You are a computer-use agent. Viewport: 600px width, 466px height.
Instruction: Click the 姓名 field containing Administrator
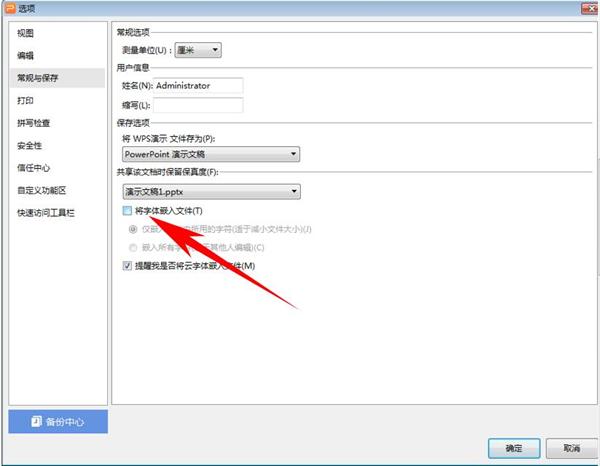(x=198, y=85)
